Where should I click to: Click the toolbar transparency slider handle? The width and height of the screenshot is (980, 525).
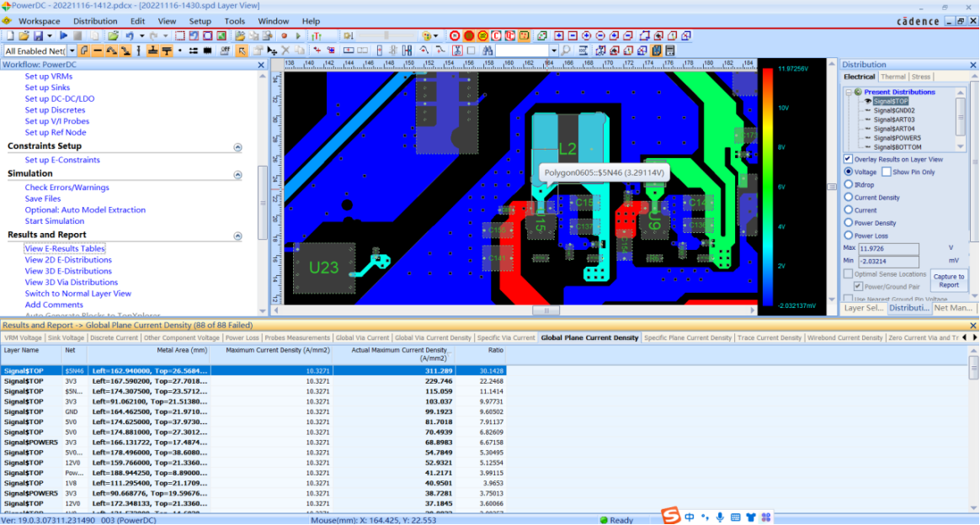click(x=386, y=35)
